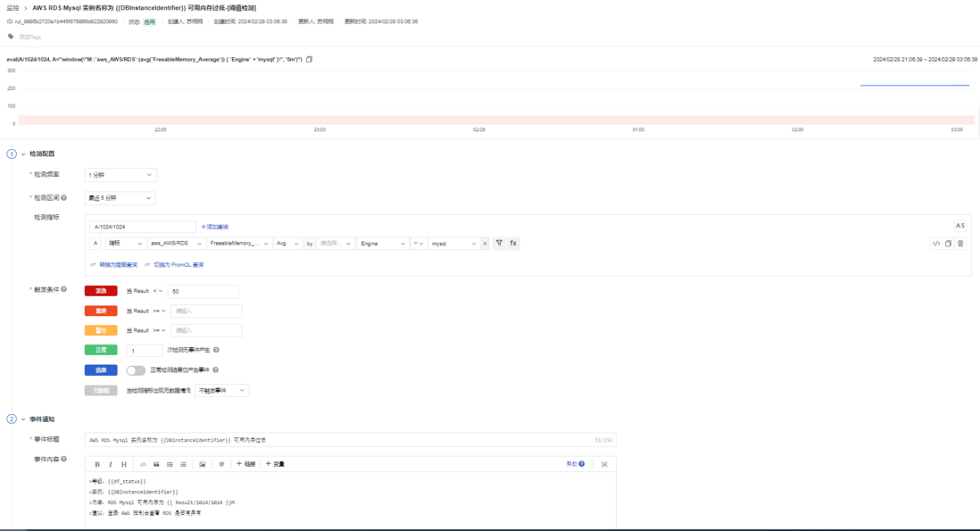This screenshot has height=531, width=980.
Task: Click help icon beside 检测区间 label
Action: (x=63, y=198)
